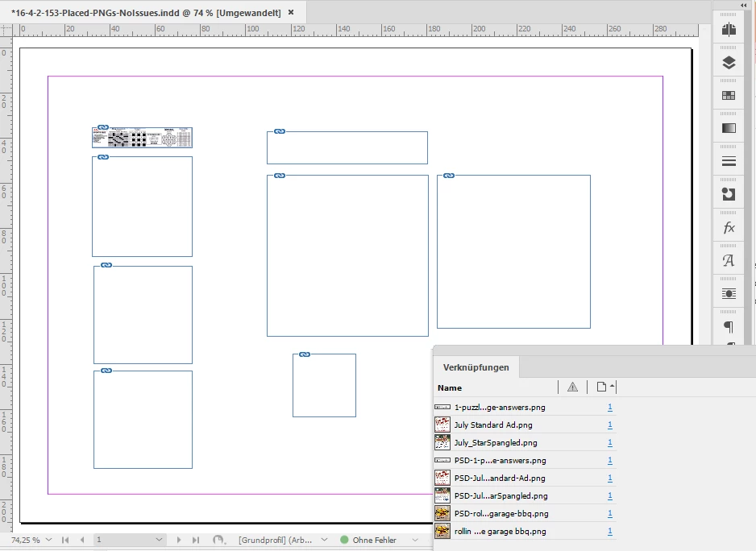756x551 pixels.
Task: Switch to the 16-4-2-153-Placed-PNGs document tab
Action: pos(146,13)
